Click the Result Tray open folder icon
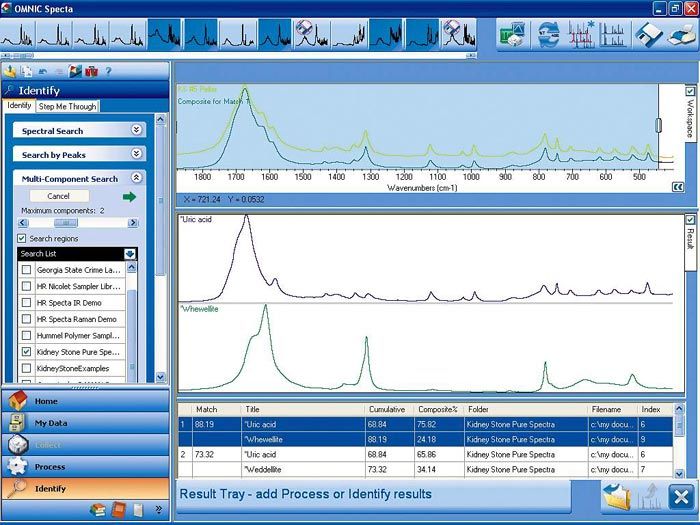 [617, 496]
